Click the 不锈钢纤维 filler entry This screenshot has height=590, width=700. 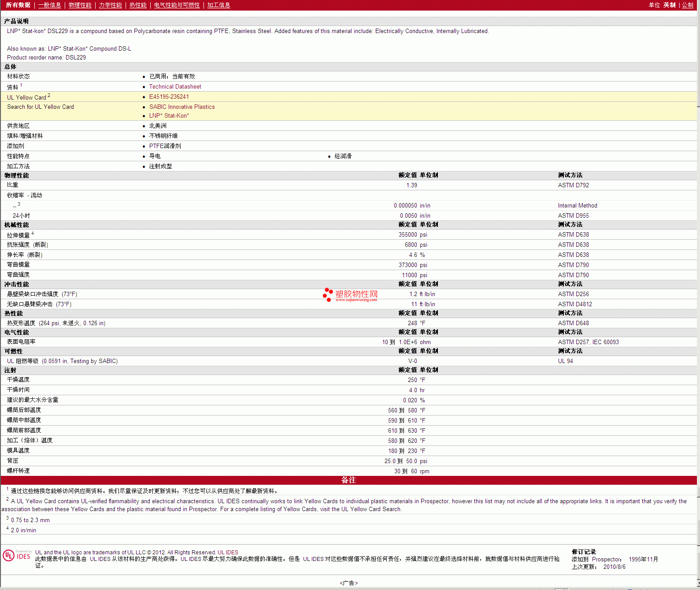(163, 136)
